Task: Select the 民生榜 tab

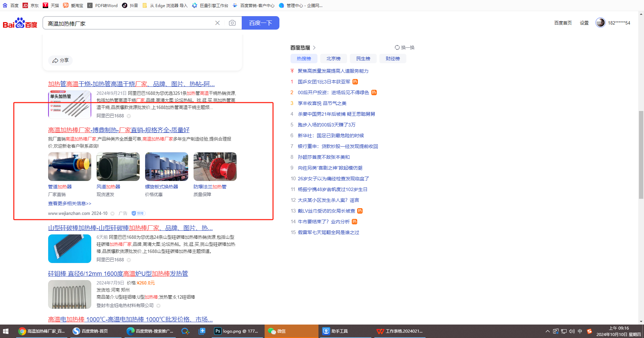Action: click(x=363, y=59)
